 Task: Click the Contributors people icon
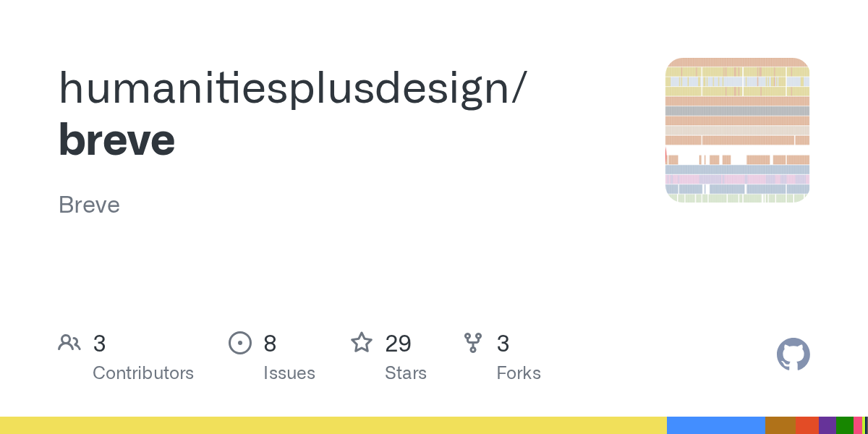pos(69,343)
